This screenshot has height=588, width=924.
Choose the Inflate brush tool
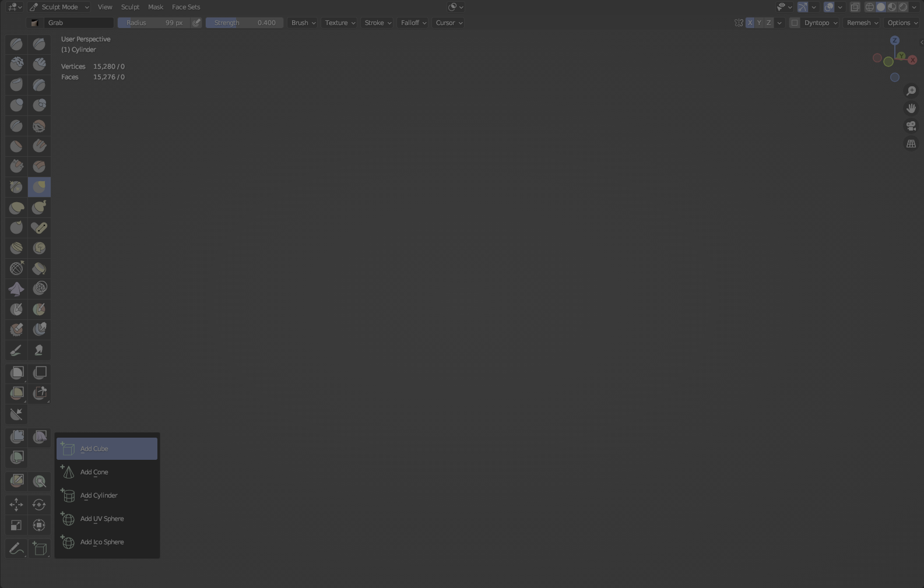point(16,105)
